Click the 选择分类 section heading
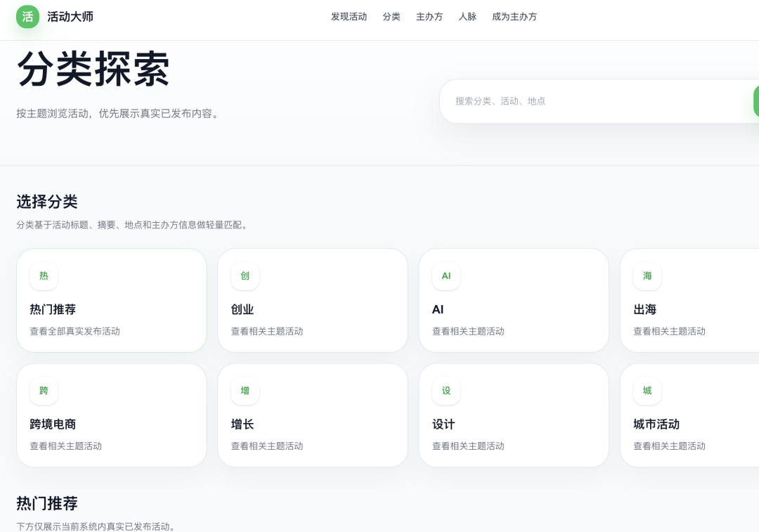This screenshot has height=532, width=759. tap(47, 202)
